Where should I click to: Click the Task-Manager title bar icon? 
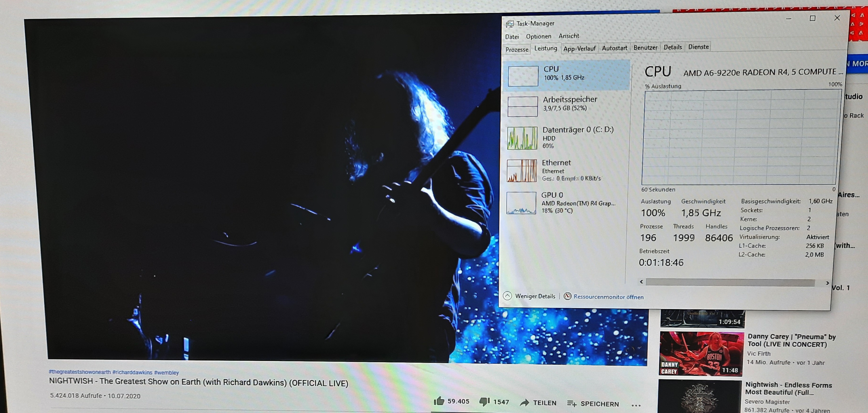click(510, 24)
